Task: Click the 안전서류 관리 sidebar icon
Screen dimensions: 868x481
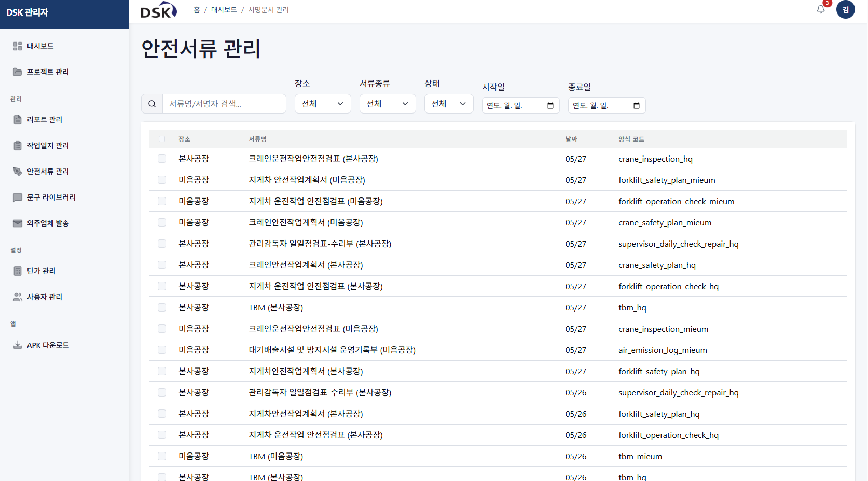Action: click(18, 172)
